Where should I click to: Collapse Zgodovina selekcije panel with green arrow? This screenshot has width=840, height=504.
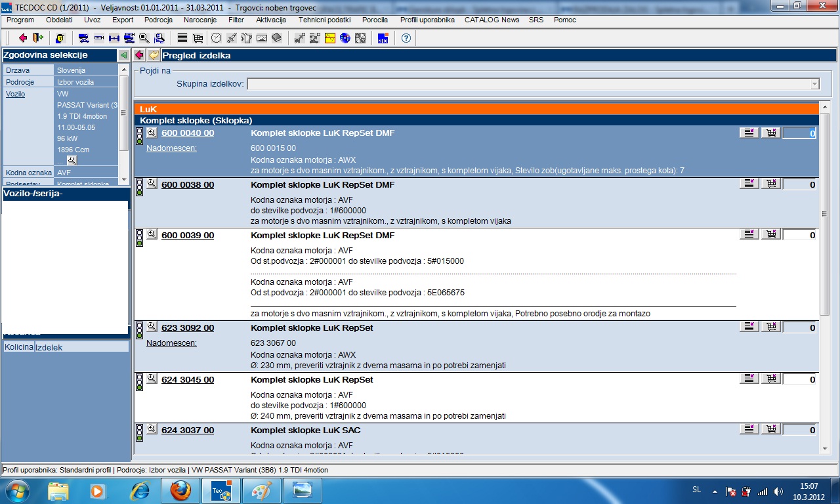[123, 55]
